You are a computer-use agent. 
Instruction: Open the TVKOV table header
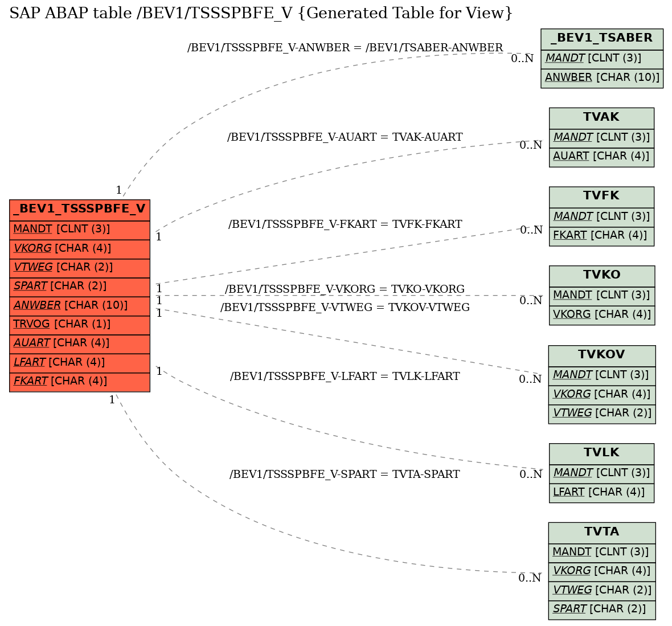pos(602,355)
